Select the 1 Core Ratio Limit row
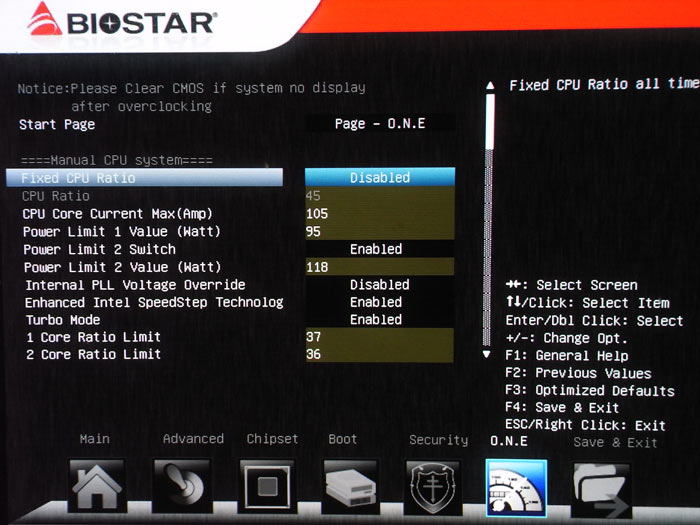The width and height of the screenshot is (700, 525). (94, 337)
